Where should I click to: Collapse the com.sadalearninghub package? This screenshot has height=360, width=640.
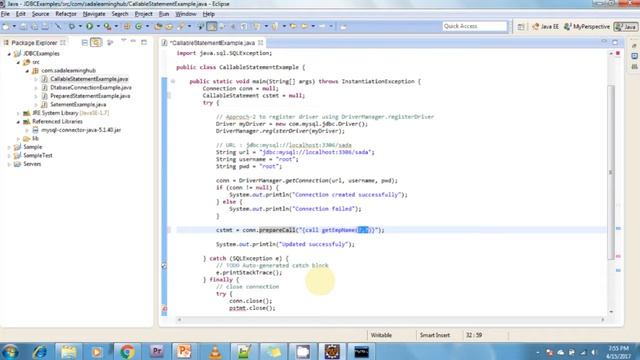pos(27,71)
